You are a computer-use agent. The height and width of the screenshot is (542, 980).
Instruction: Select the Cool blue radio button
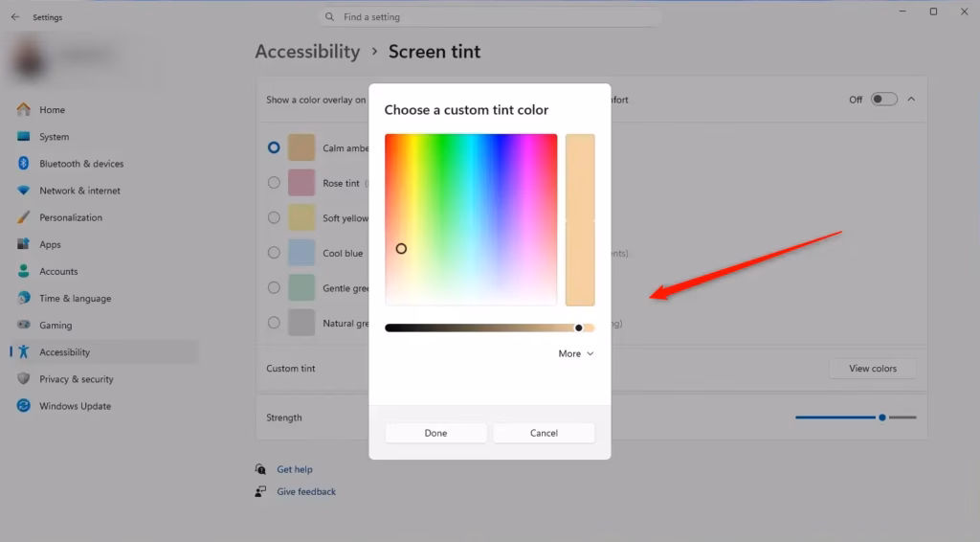pyautogui.click(x=274, y=253)
